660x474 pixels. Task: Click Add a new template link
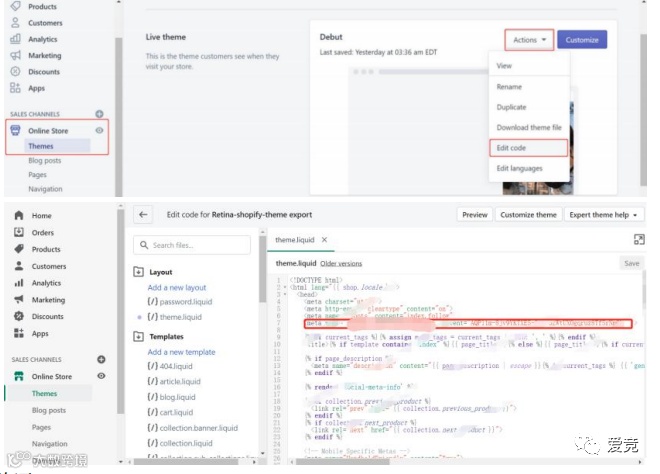pos(181,352)
